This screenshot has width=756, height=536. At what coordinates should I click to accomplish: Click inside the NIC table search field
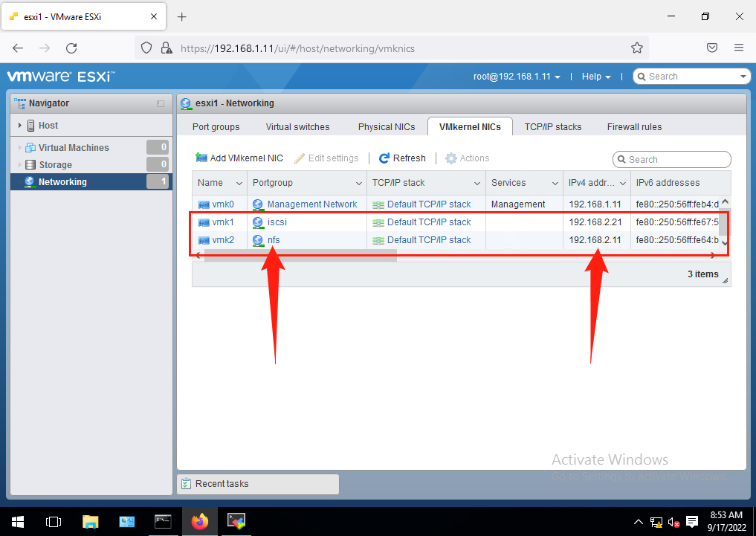point(673,159)
